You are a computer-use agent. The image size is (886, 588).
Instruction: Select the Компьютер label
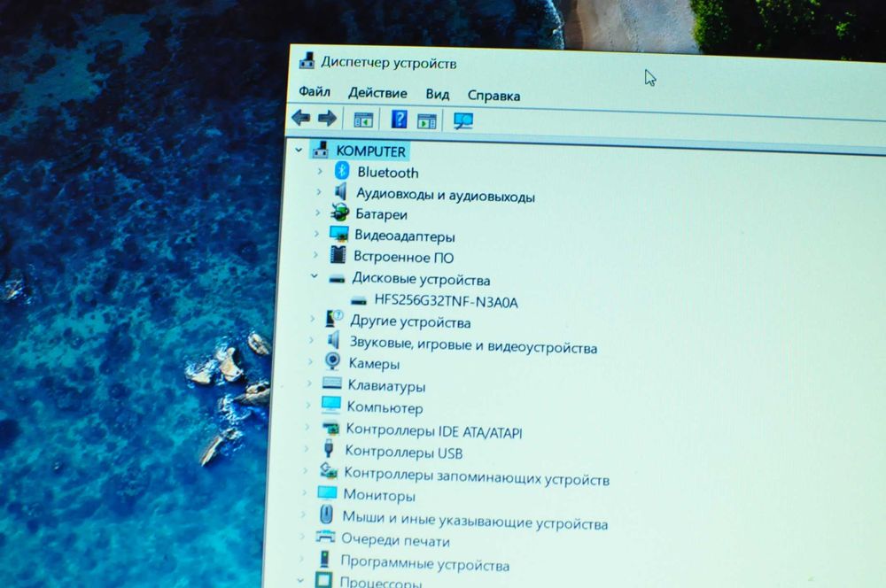tap(385, 408)
